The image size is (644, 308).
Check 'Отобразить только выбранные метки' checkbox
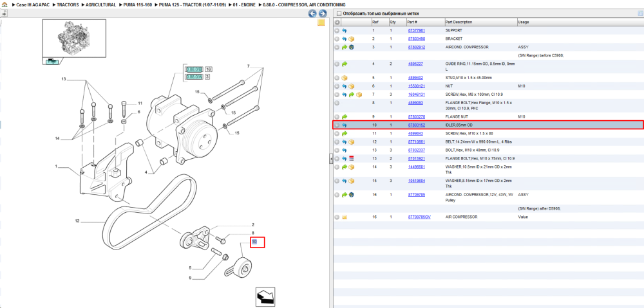339,14
